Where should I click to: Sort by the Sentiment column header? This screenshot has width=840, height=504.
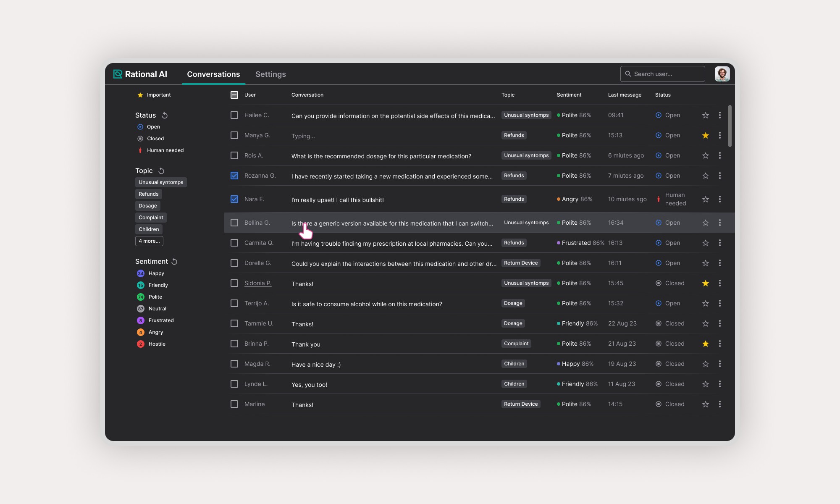click(x=569, y=95)
